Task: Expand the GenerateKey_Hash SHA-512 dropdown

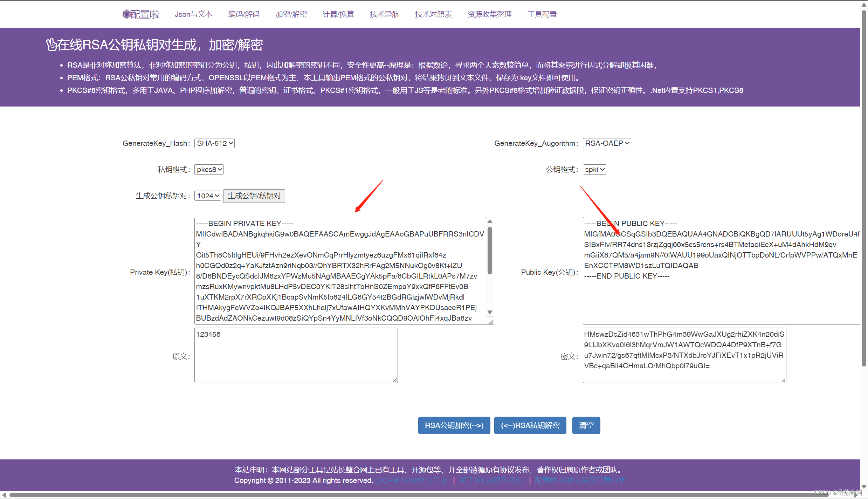Action: [214, 143]
